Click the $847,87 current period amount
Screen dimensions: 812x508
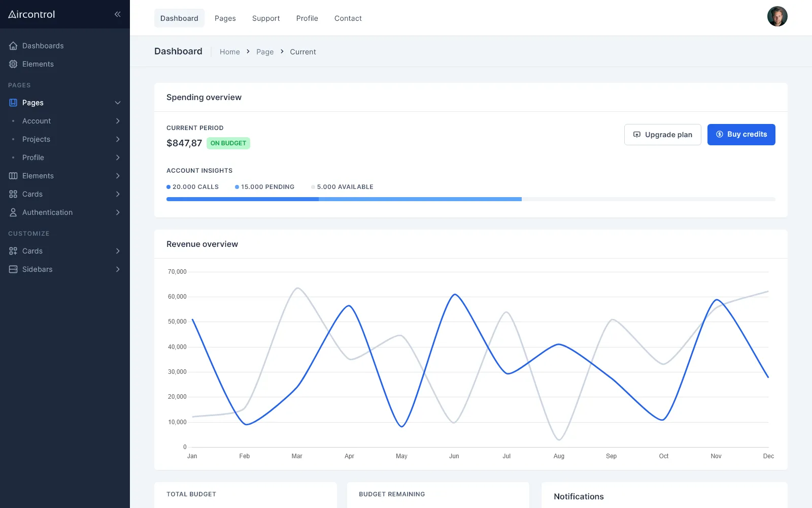click(184, 143)
